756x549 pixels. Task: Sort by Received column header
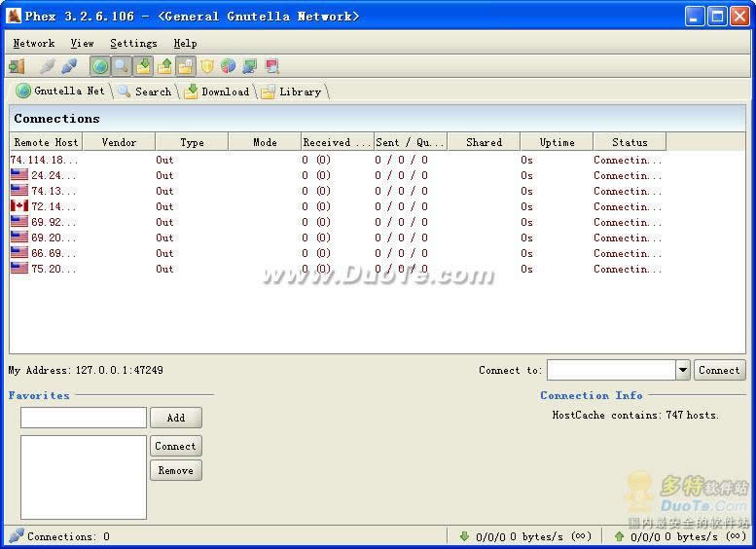338,142
